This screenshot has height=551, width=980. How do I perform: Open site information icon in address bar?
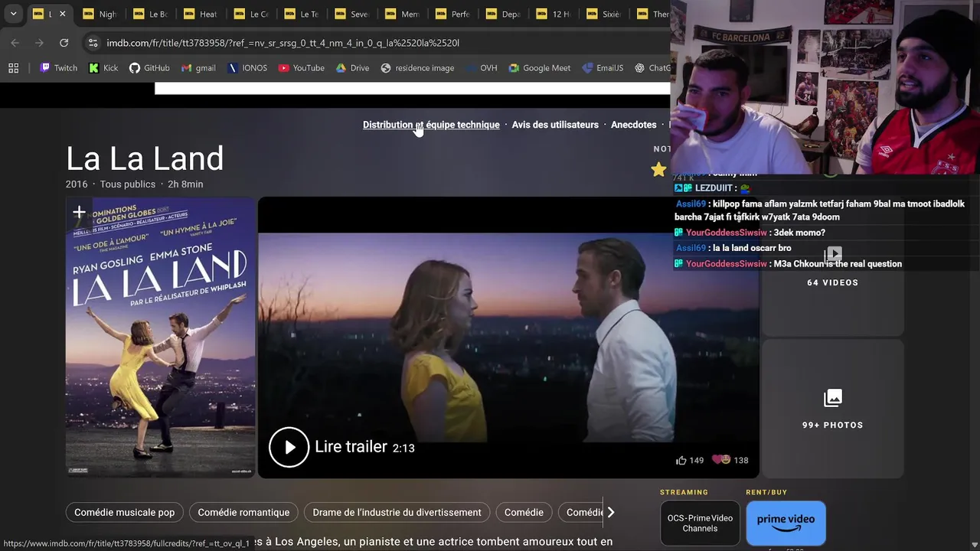click(x=93, y=43)
